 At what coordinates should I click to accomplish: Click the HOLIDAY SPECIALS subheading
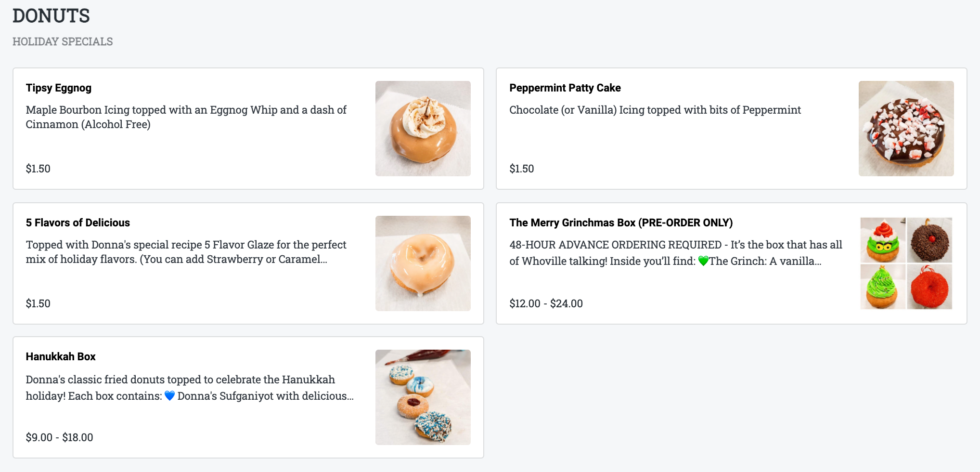point(63,41)
